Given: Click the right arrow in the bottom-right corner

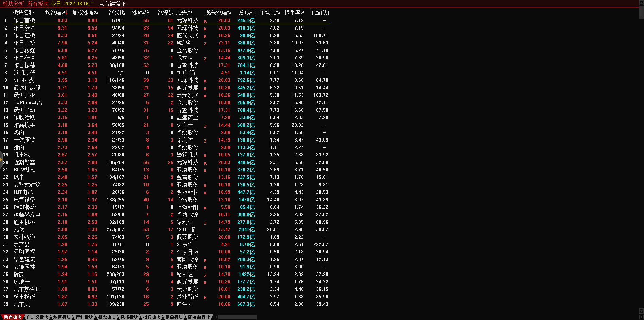Looking at the screenshot, I should point(641,317).
